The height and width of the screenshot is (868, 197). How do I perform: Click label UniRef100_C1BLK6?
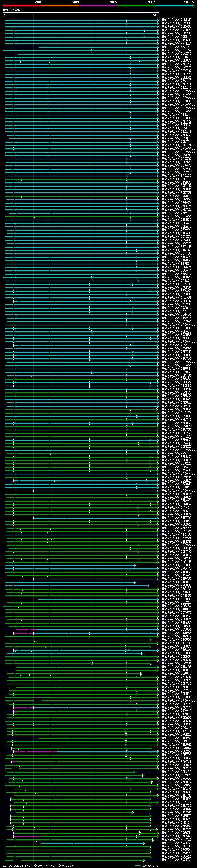point(177,78)
